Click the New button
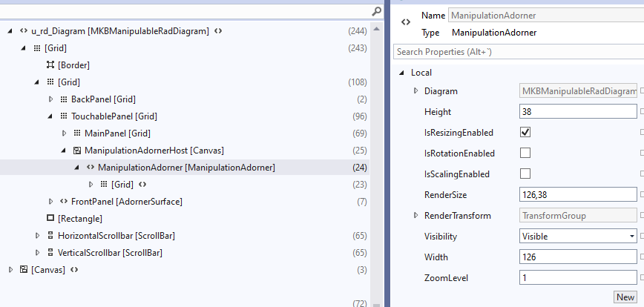The height and width of the screenshot is (307, 644). pos(625,297)
